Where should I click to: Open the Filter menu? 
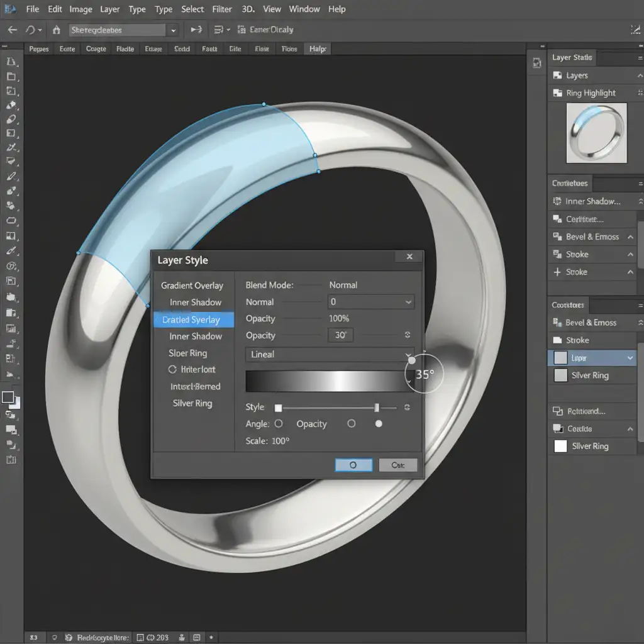222,9
